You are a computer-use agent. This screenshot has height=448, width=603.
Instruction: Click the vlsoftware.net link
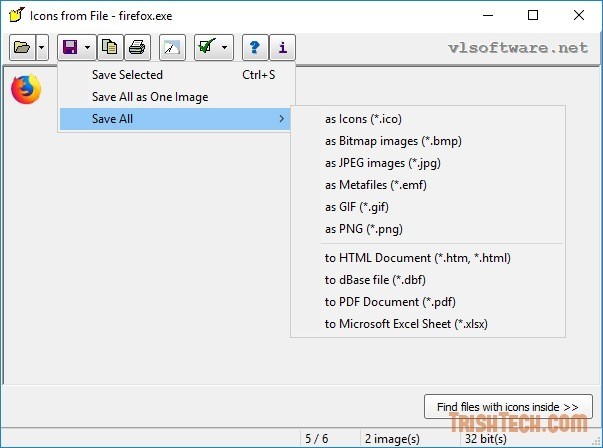tap(518, 48)
